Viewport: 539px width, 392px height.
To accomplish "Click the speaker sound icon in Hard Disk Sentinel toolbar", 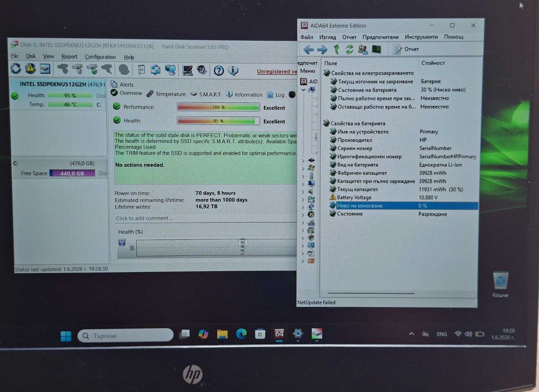I will (x=202, y=71).
